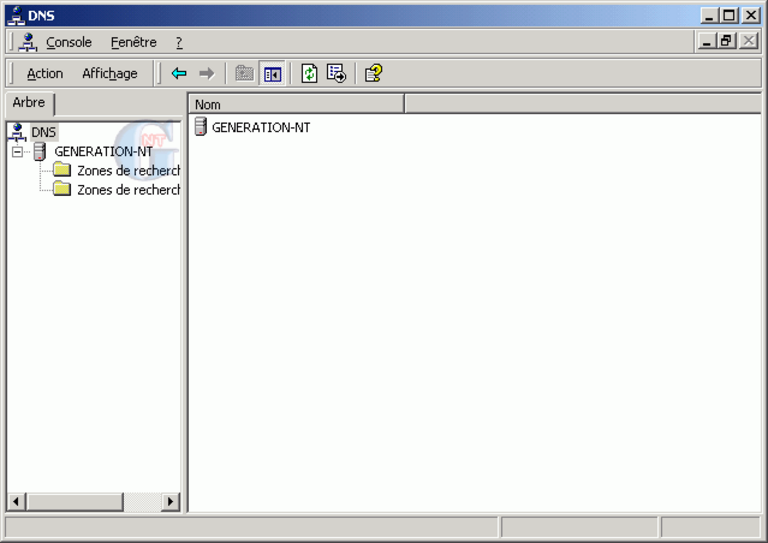This screenshot has width=768, height=543.
Task: Minimize the DNS window
Action: click(709, 16)
